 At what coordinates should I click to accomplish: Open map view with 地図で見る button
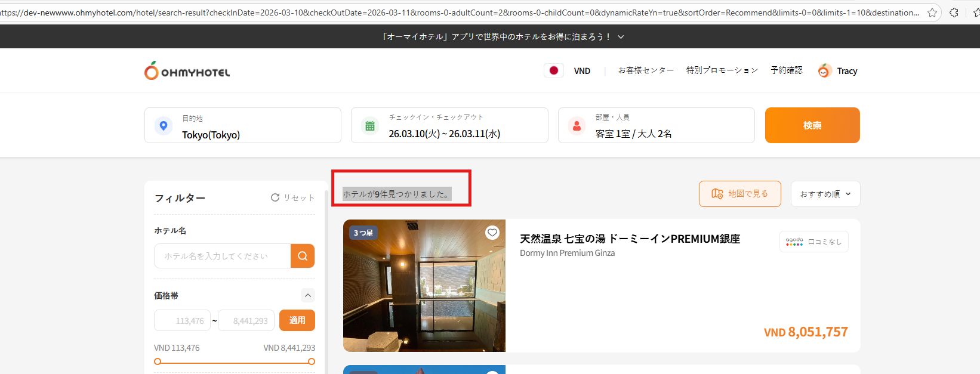click(x=740, y=194)
